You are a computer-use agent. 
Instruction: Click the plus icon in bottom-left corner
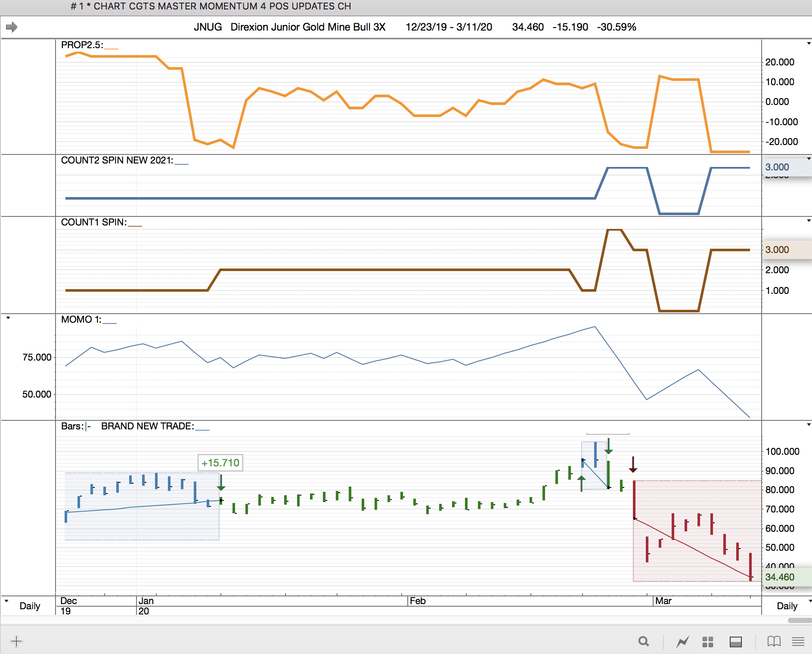(x=16, y=641)
